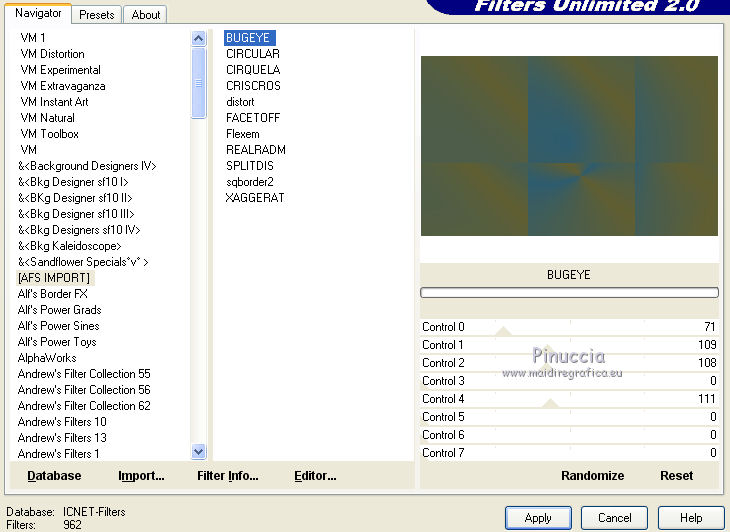Image resolution: width=730 pixels, height=532 pixels.
Task: Select the XAGGERAT filter
Action: [x=255, y=197]
